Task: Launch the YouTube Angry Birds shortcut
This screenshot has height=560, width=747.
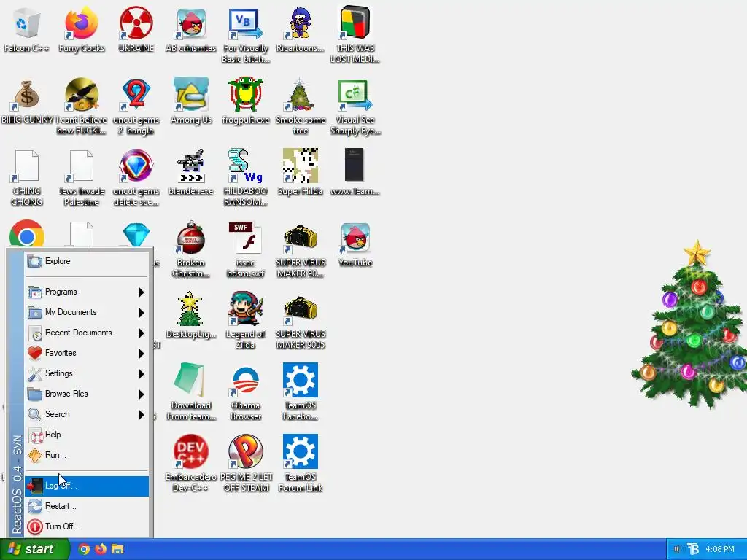Action: (355, 245)
